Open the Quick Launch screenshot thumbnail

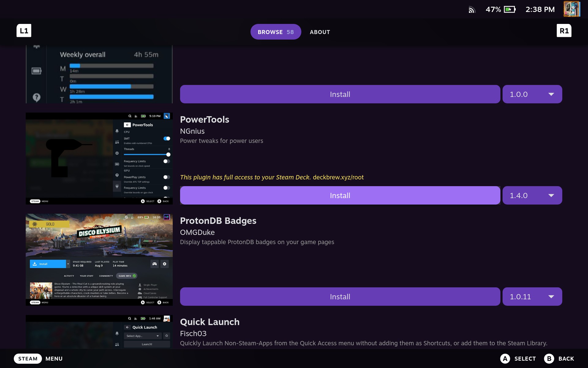[x=99, y=332]
